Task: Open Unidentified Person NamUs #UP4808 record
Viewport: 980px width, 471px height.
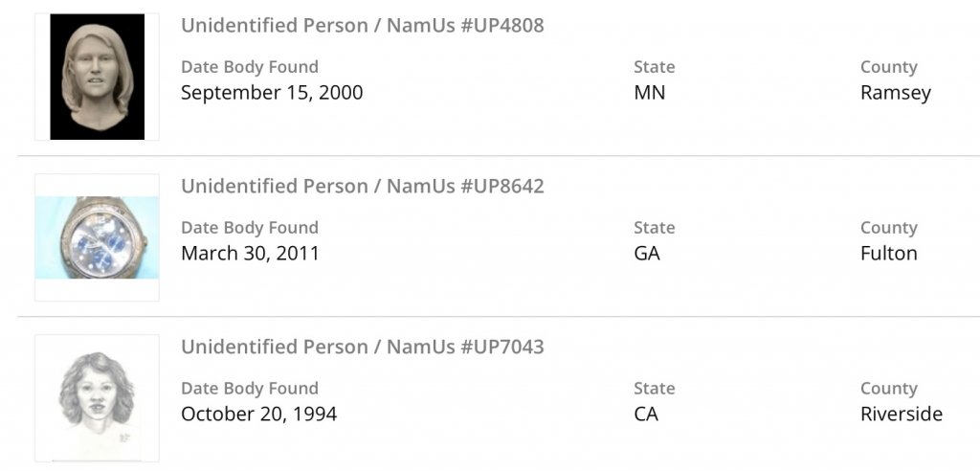Action: pos(362,26)
